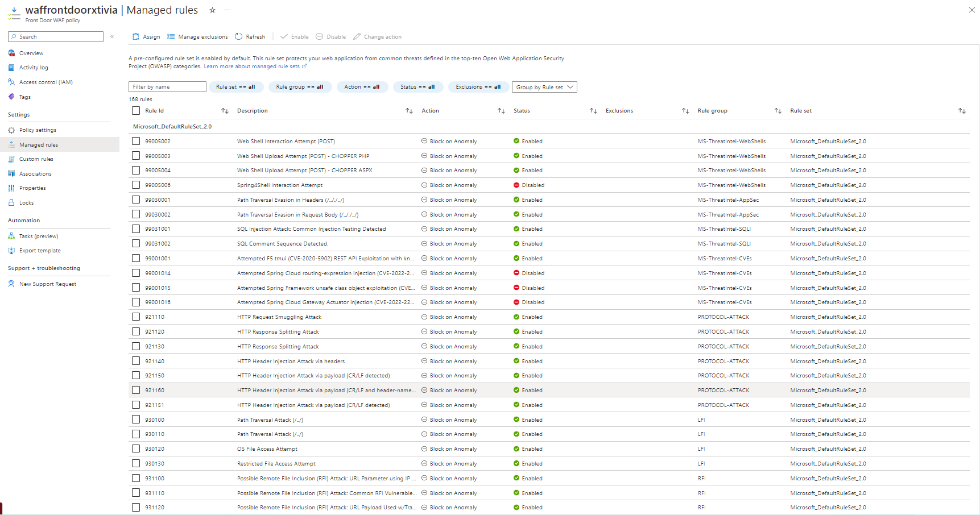Click the Enable toolbar button
The height and width of the screenshot is (515, 980).
[x=295, y=37]
